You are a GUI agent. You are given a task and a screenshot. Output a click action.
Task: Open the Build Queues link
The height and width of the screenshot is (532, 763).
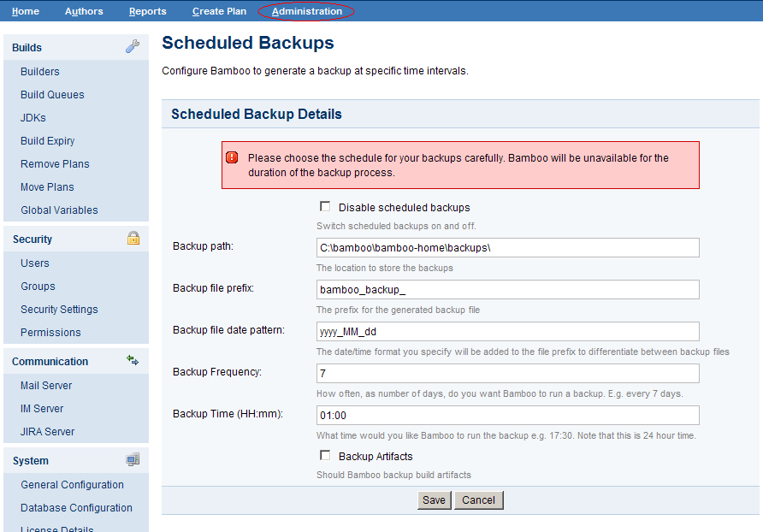tap(52, 94)
